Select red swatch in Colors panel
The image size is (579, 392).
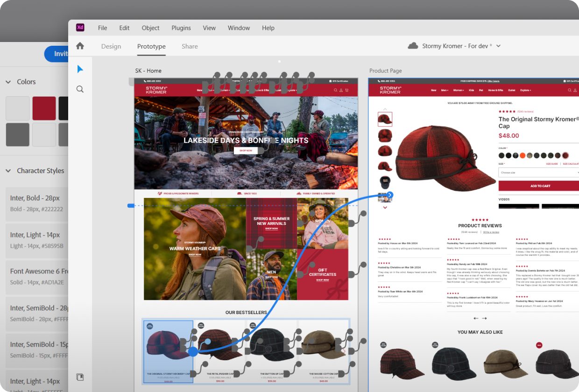44,108
